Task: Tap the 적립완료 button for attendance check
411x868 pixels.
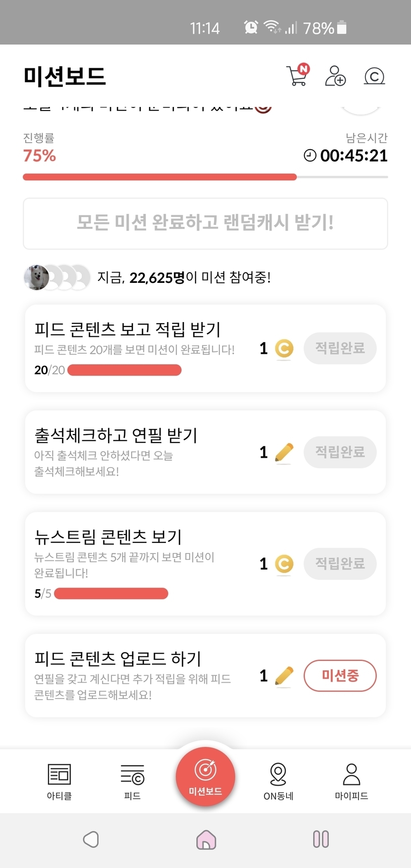Action: 340,452
